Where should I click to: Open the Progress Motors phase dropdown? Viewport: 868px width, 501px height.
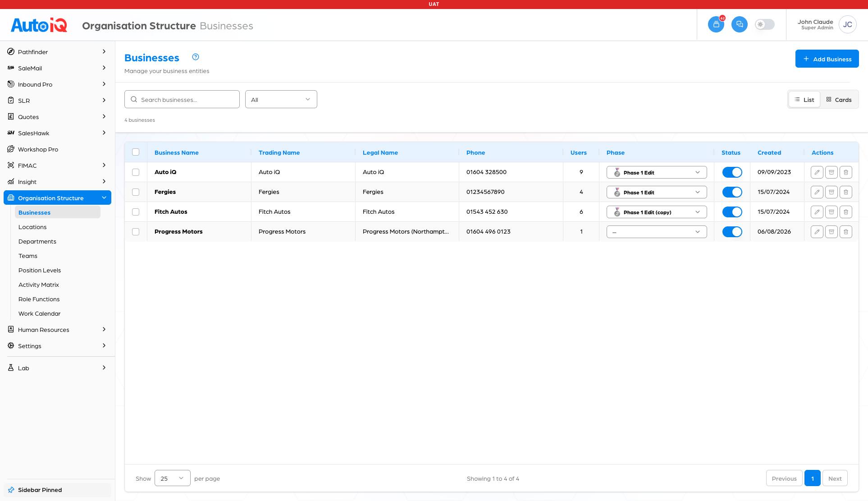click(657, 232)
